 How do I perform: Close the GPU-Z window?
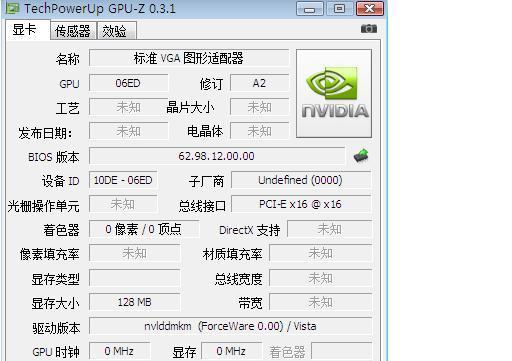pyautogui.click(x=370, y=9)
